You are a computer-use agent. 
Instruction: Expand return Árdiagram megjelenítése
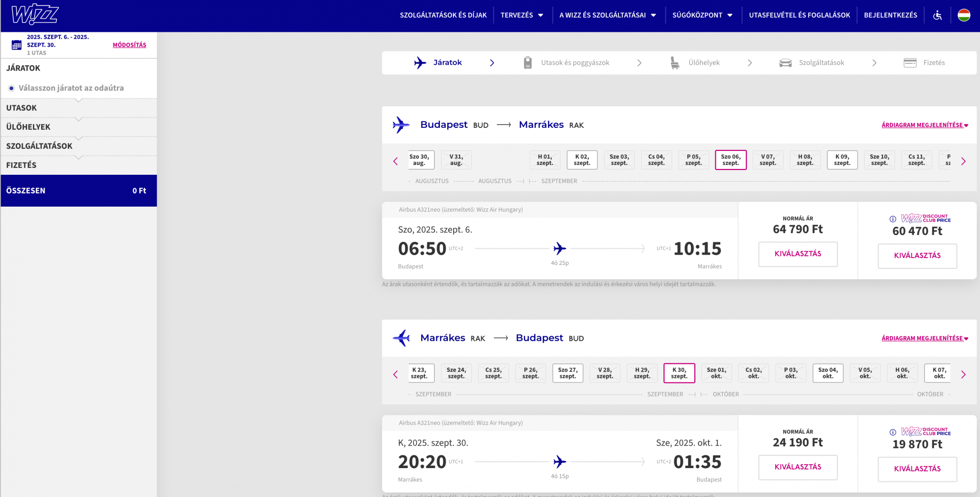(925, 338)
